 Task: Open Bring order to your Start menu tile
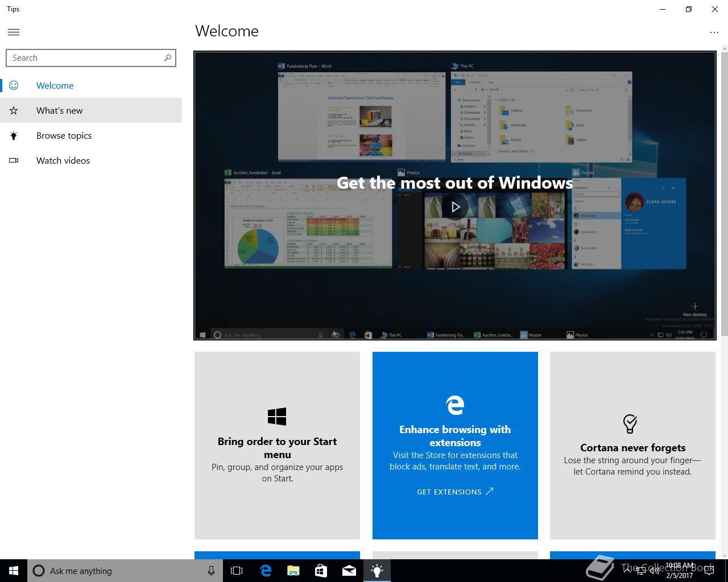277,446
